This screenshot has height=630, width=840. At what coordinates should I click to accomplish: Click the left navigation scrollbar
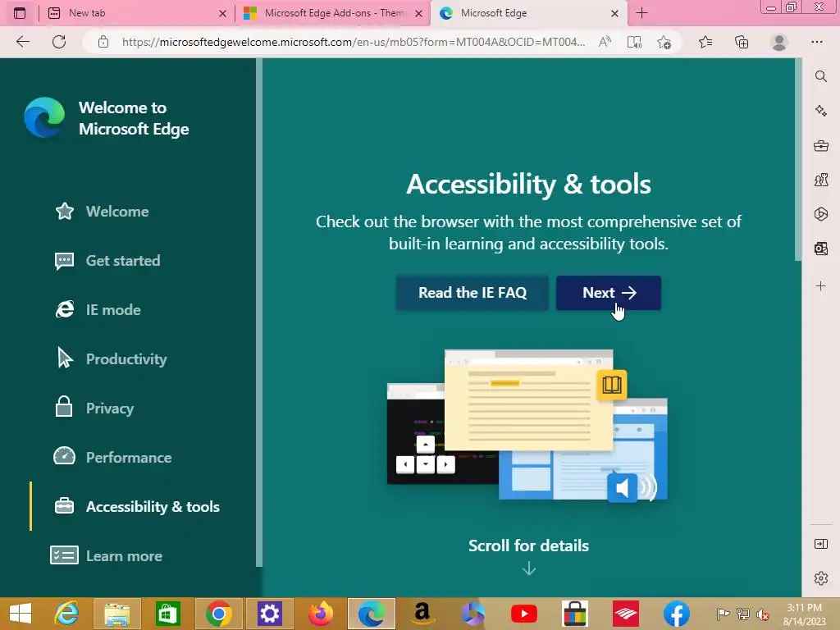(259, 312)
